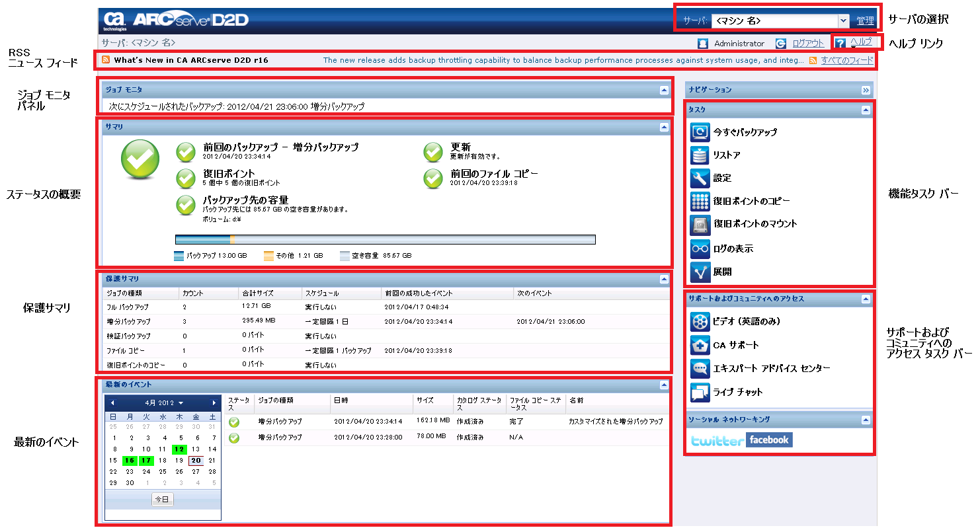Click the CA サポート icon

coord(701,345)
